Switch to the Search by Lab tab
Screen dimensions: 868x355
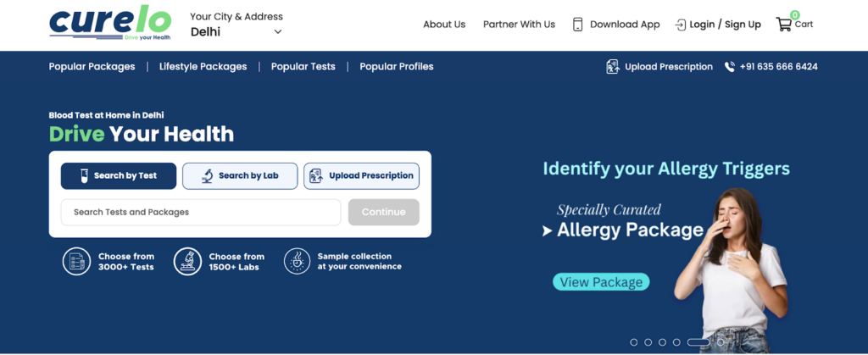coord(240,176)
